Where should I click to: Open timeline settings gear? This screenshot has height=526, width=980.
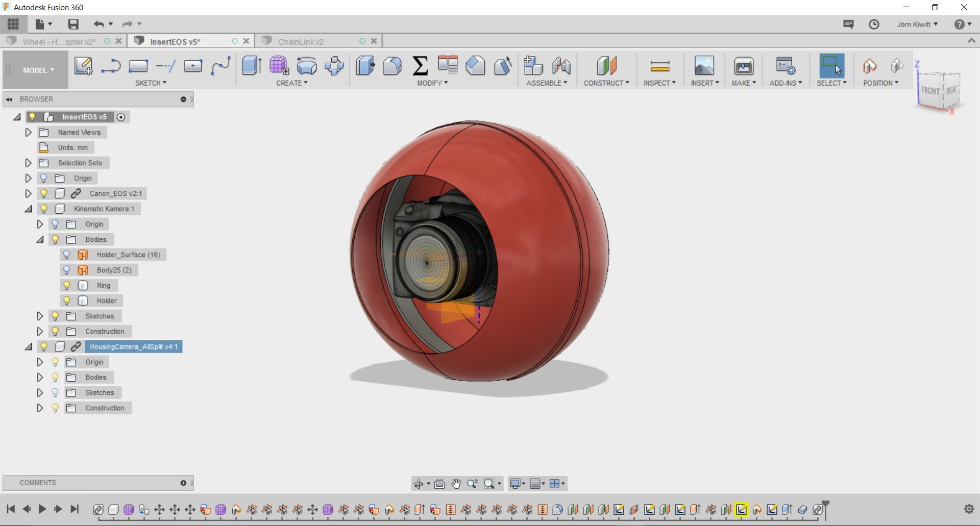969,509
